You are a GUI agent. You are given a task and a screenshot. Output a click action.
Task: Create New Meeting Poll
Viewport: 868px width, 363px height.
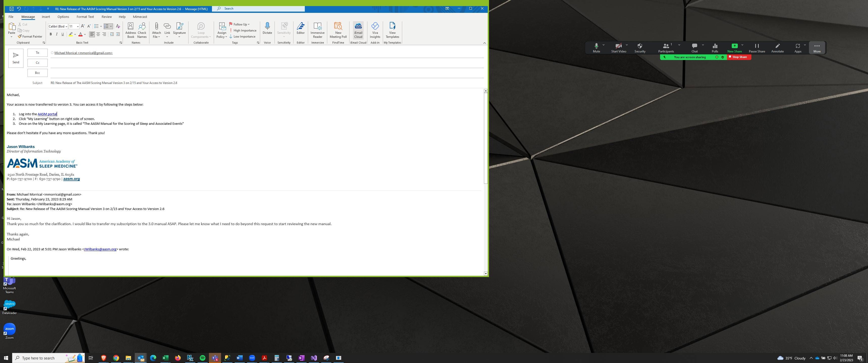[338, 30]
